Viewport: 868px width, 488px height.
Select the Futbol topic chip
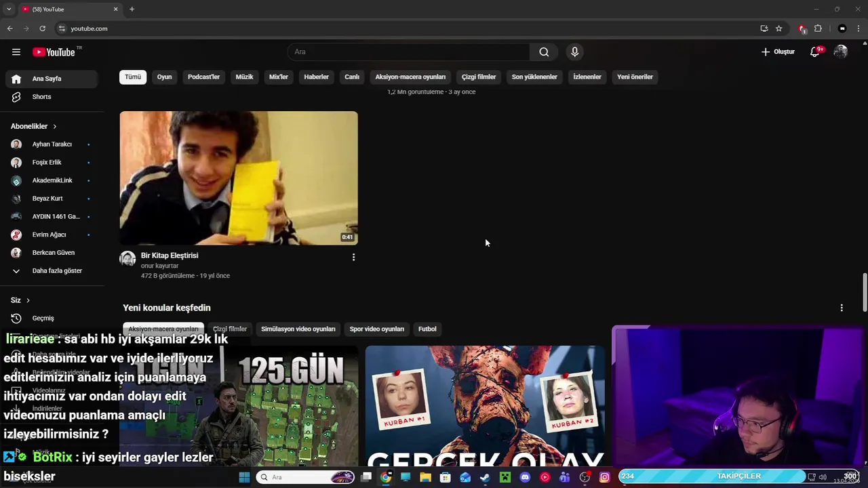coord(427,329)
